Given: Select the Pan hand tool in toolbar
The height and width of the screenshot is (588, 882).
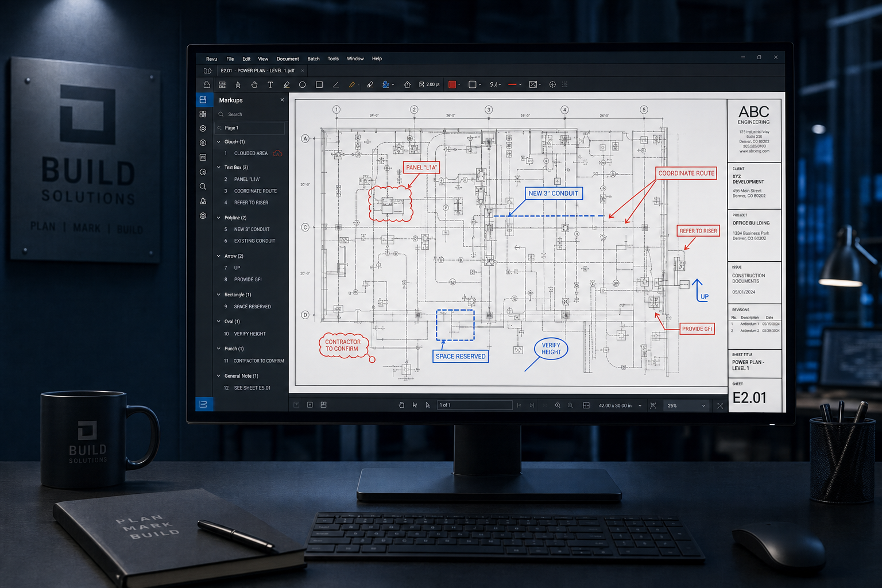Looking at the screenshot, I should pyautogui.click(x=254, y=84).
